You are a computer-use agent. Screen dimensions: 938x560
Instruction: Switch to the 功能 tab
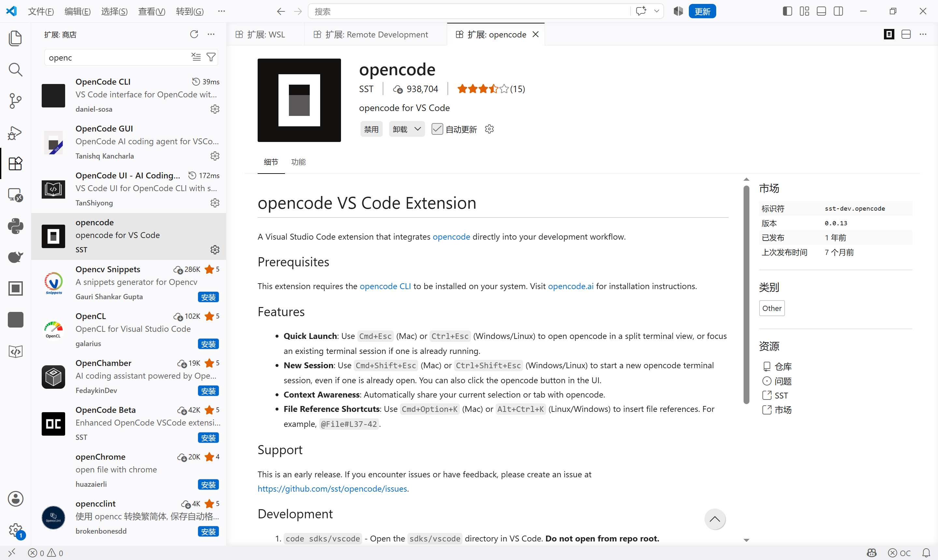click(x=298, y=162)
